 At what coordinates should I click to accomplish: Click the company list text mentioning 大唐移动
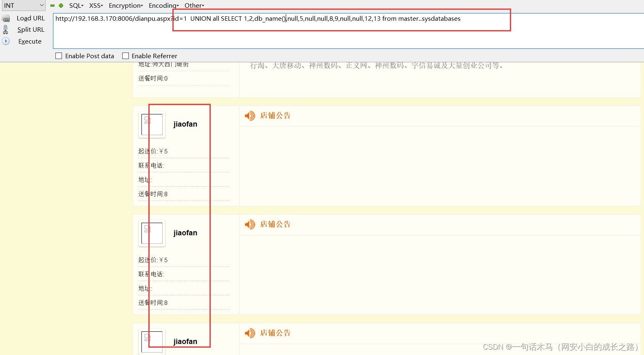point(377,66)
